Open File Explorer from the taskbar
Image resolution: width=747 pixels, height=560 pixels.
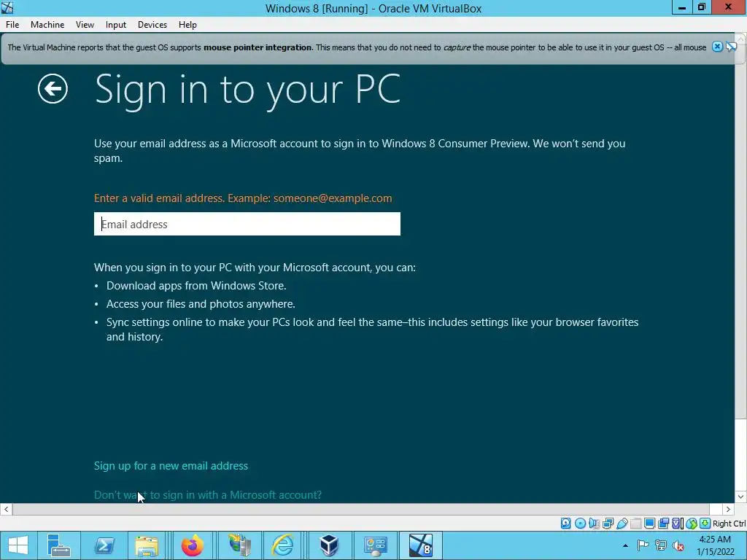pyautogui.click(x=147, y=545)
